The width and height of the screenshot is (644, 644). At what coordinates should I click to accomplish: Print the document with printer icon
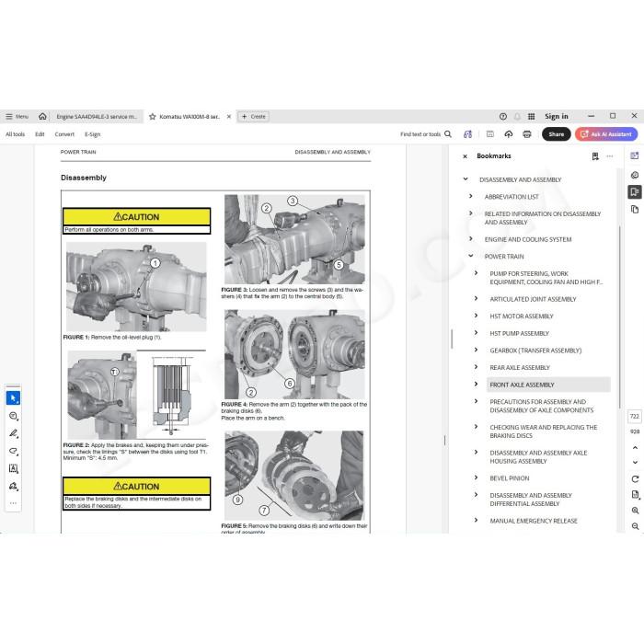pyautogui.click(x=527, y=134)
